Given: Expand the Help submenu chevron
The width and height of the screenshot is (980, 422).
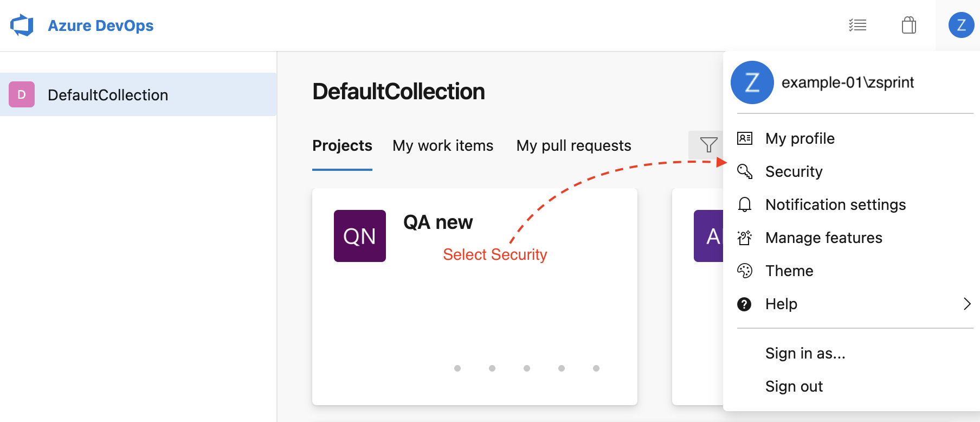Looking at the screenshot, I should (966, 304).
